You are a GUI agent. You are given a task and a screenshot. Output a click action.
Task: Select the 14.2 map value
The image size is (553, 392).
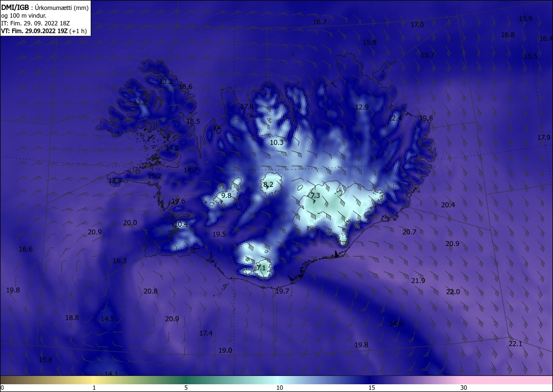172,148
